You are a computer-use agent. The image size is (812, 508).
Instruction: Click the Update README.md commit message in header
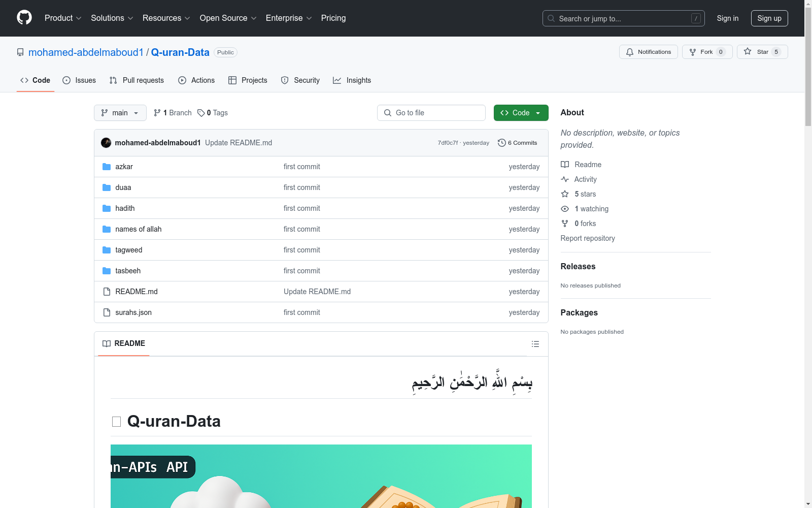coord(239,143)
